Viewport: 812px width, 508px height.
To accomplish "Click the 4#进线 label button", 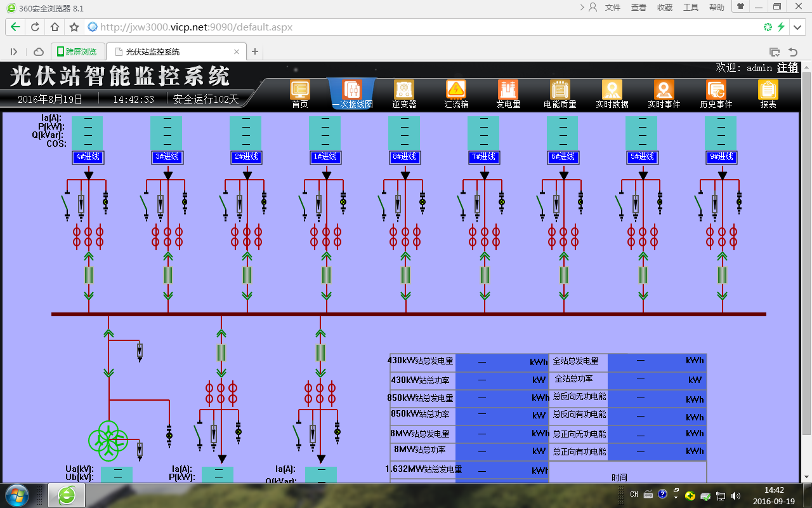I will coord(89,157).
